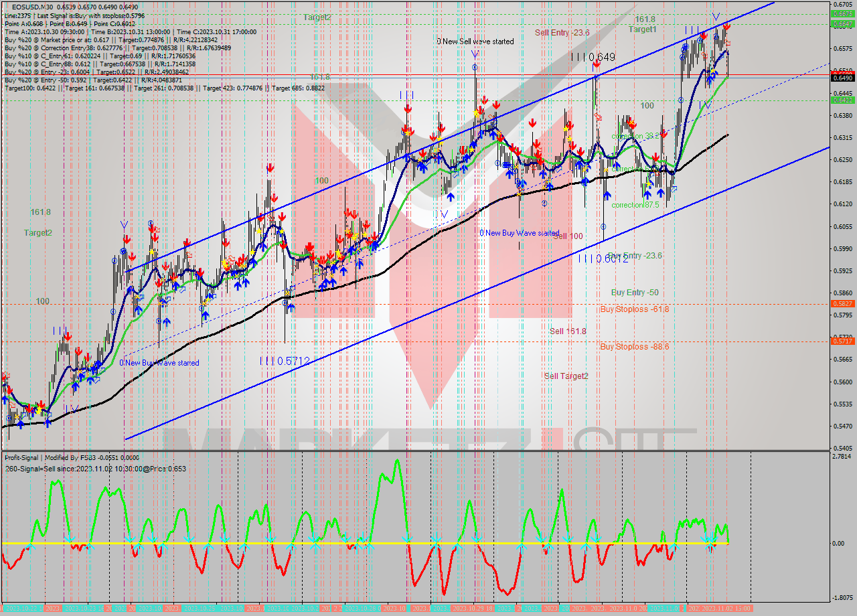Select the orange 0.5827 price tag

842,303
